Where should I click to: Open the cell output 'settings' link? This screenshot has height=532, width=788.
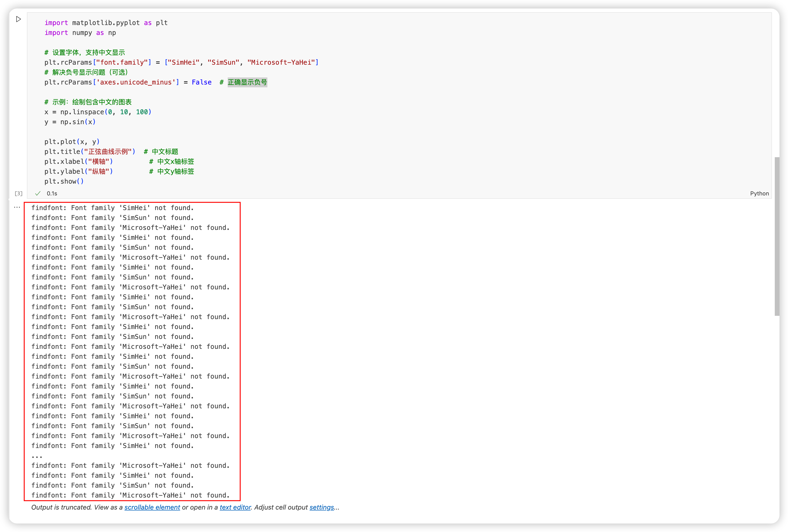(321, 507)
